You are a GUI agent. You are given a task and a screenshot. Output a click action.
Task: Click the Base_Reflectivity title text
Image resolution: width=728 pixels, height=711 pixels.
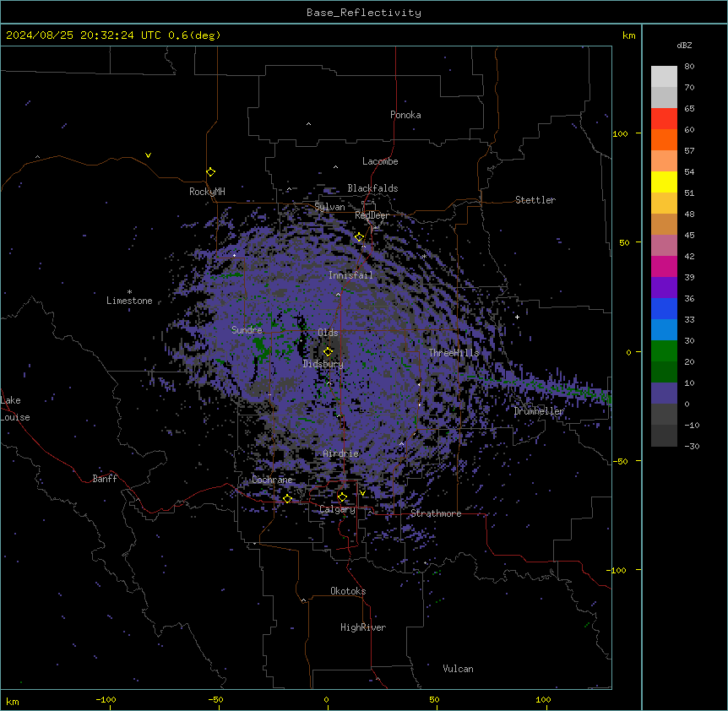[364, 13]
